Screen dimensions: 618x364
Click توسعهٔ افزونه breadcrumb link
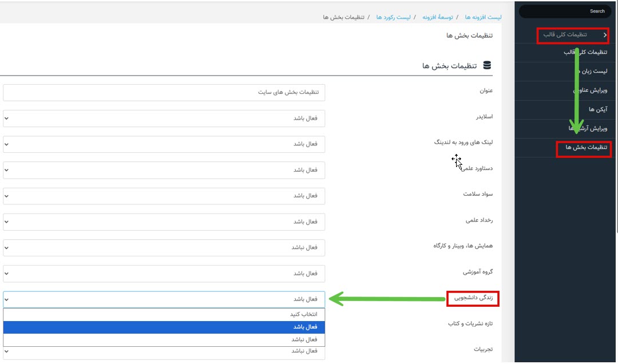coord(438,17)
